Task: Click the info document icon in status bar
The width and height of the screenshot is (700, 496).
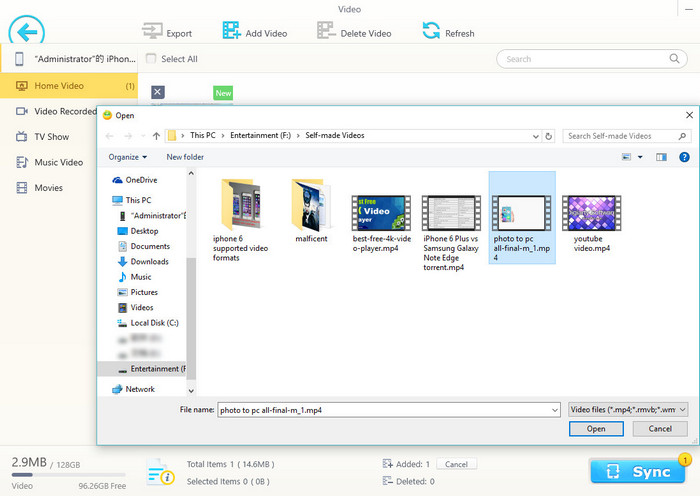Action: pyautogui.click(x=160, y=472)
